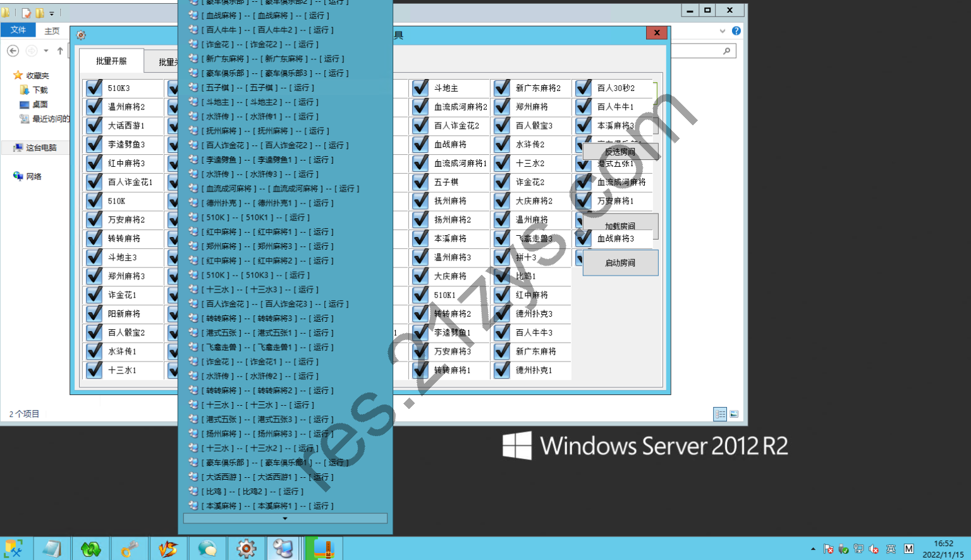Open the network status tray icon

[858, 549]
